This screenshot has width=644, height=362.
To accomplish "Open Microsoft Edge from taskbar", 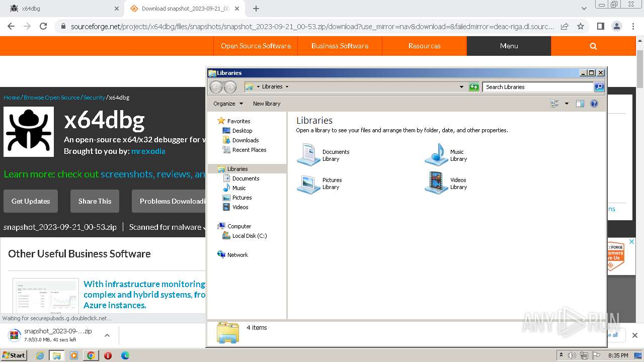I will (x=125, y=355).
